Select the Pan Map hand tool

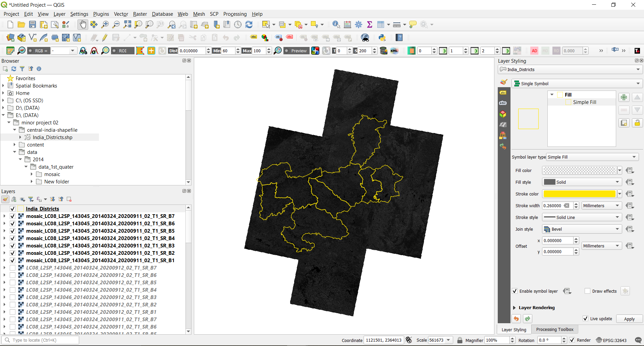coord(83,24)
